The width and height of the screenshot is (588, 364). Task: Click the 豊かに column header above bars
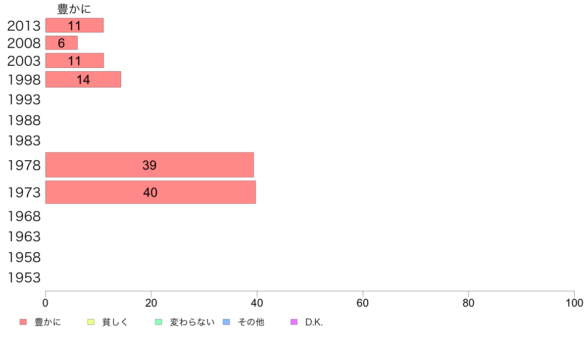click(74, 8)
